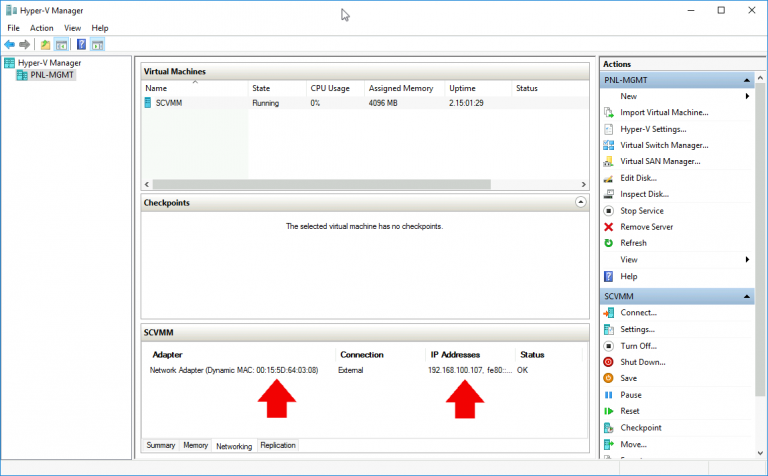768x476 pixels.
Task: Click the 4096 MB assigned memory cell
Action: pos(383,103)
